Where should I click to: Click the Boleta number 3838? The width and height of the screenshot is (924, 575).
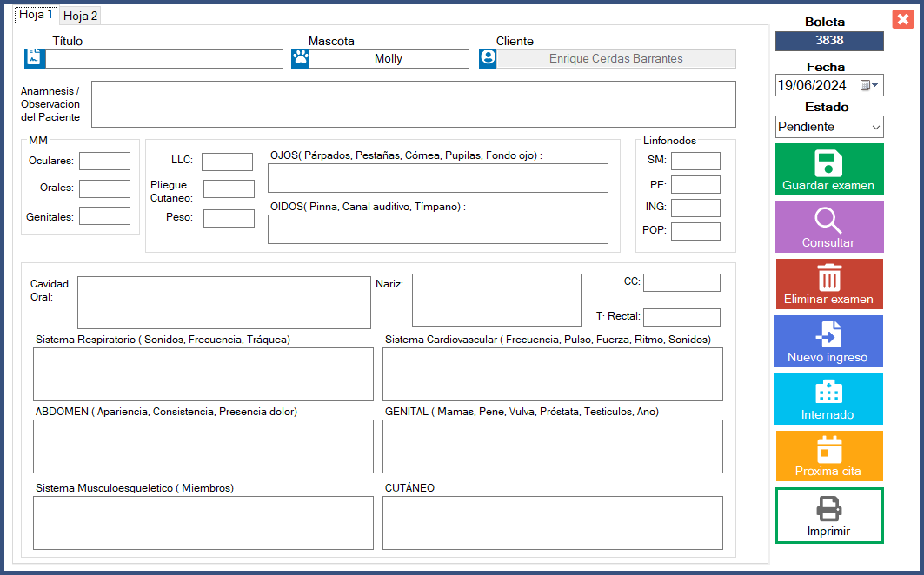tap(829, 41)
